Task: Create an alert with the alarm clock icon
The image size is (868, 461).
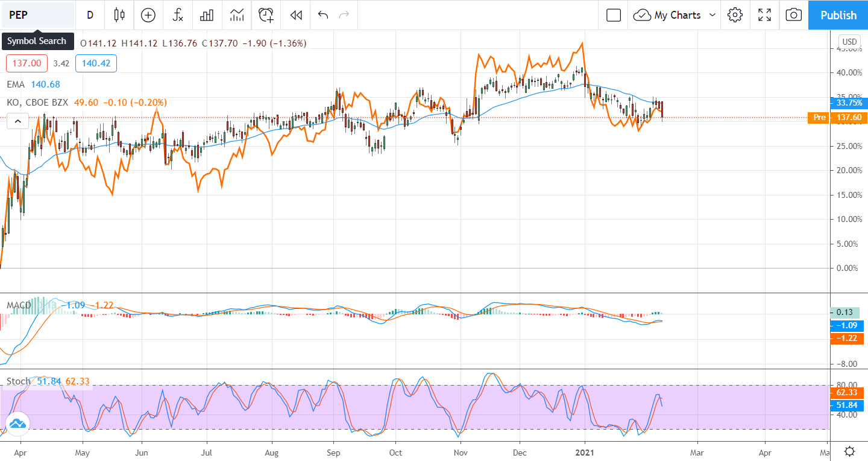Action: pos(266,15)
